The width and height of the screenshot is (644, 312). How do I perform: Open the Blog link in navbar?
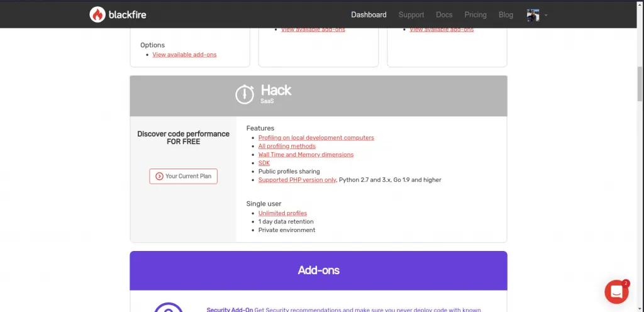(x=506, y=14)
